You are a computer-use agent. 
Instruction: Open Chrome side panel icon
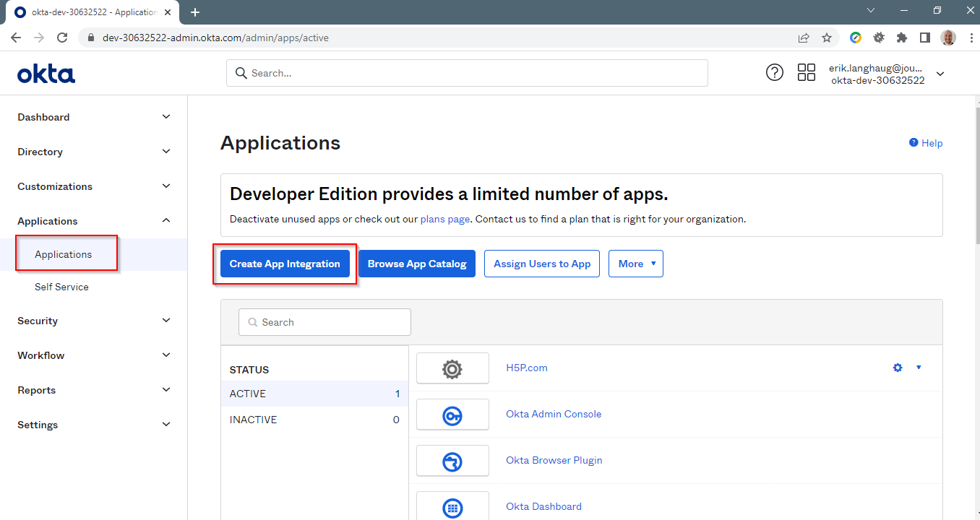point(924,38)
